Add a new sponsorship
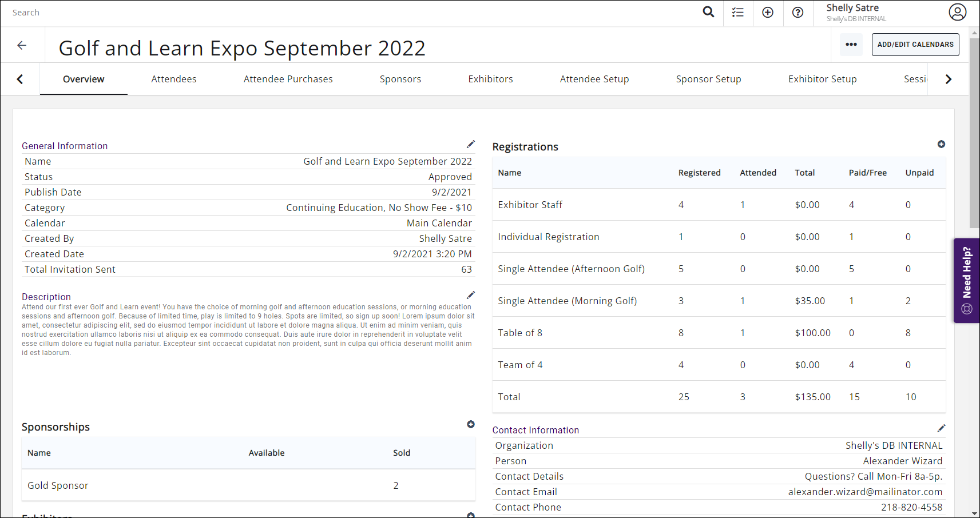 click(x=471, y=424)
